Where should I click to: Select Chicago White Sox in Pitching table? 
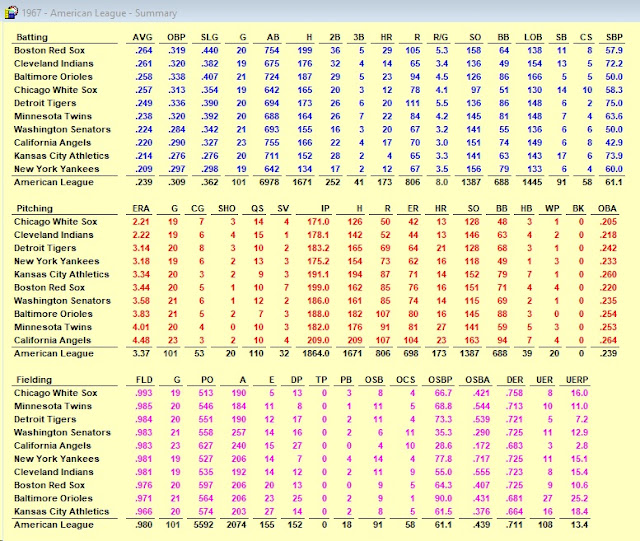(x=56, y=222)
